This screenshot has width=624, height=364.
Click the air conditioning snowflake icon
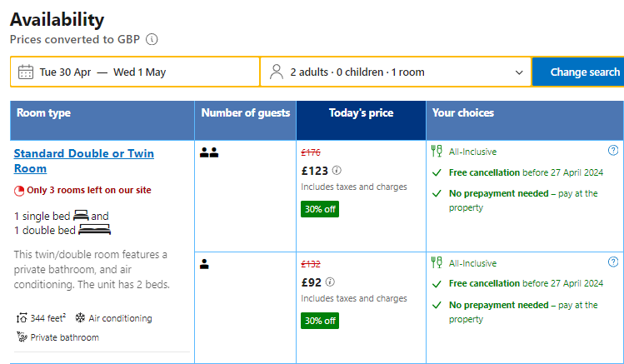[80, 318]
